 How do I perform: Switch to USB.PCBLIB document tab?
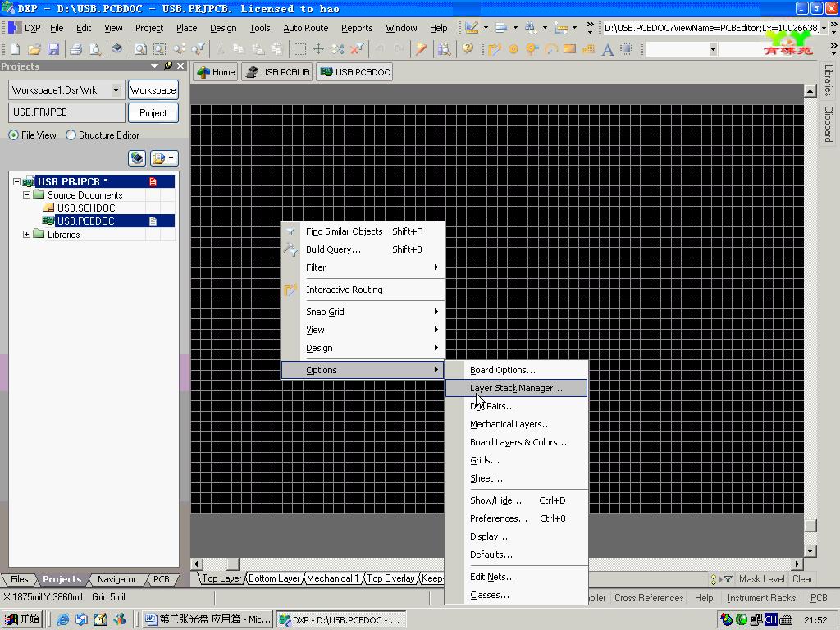point(277,72)
